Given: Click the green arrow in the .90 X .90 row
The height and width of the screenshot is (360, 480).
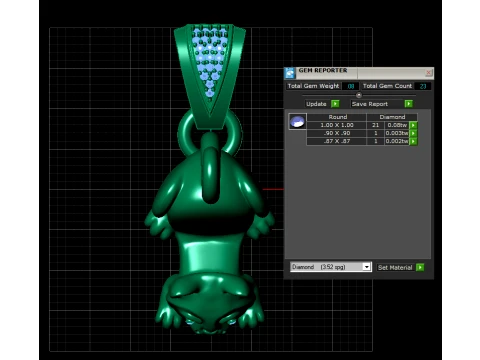Looking at the screenshot, I should tap(413, 133).
